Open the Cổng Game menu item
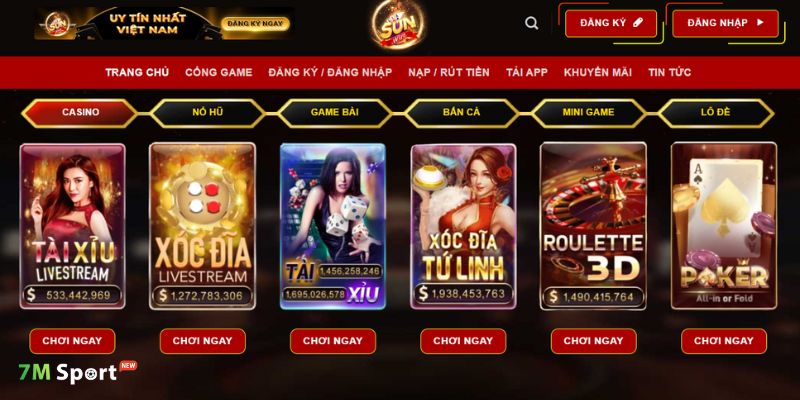 219,72
